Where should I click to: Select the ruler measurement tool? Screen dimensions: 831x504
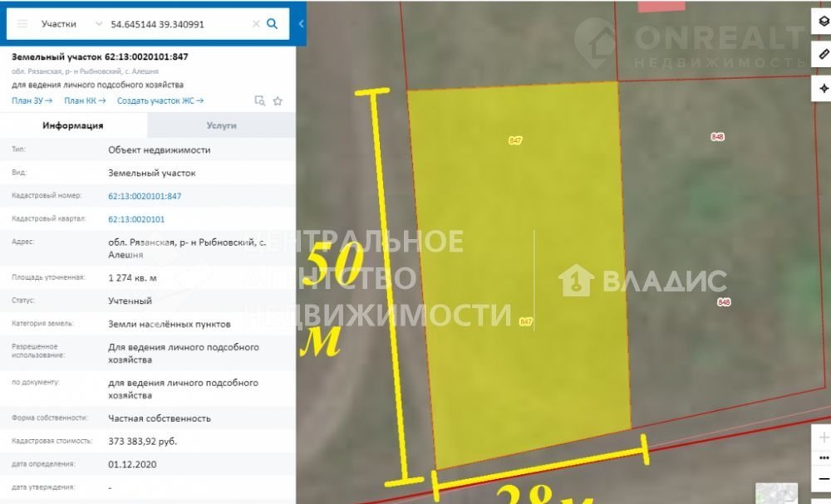(822, 55)
